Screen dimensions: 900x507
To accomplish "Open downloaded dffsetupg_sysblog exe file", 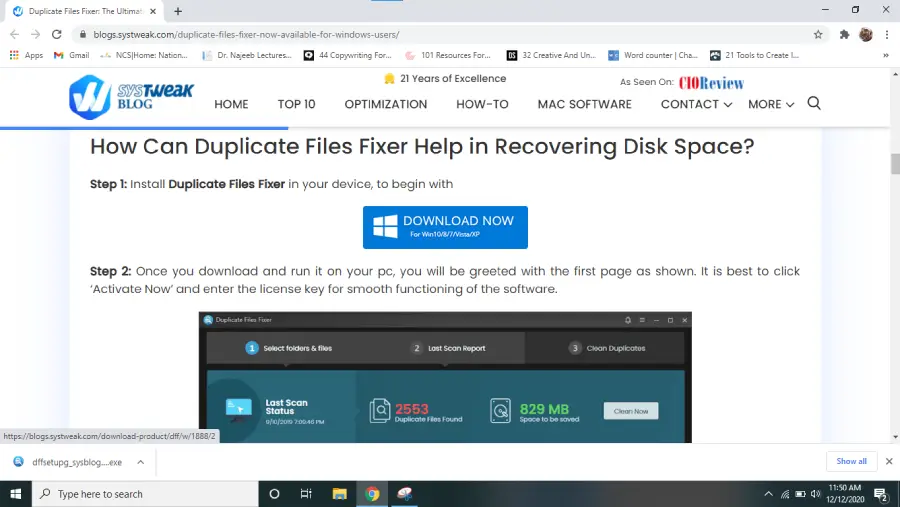I will click(x=69, y=462).
